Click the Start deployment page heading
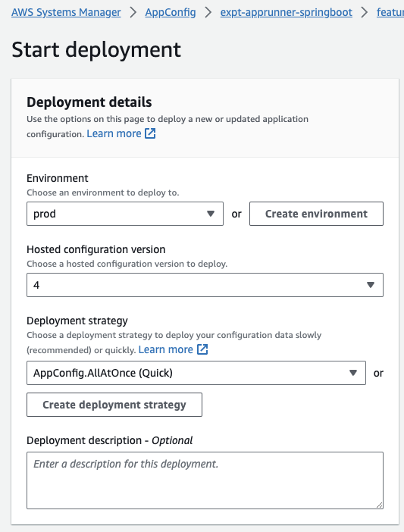The height and width of the screenshot is (532, 404). (x=96, y=49)
